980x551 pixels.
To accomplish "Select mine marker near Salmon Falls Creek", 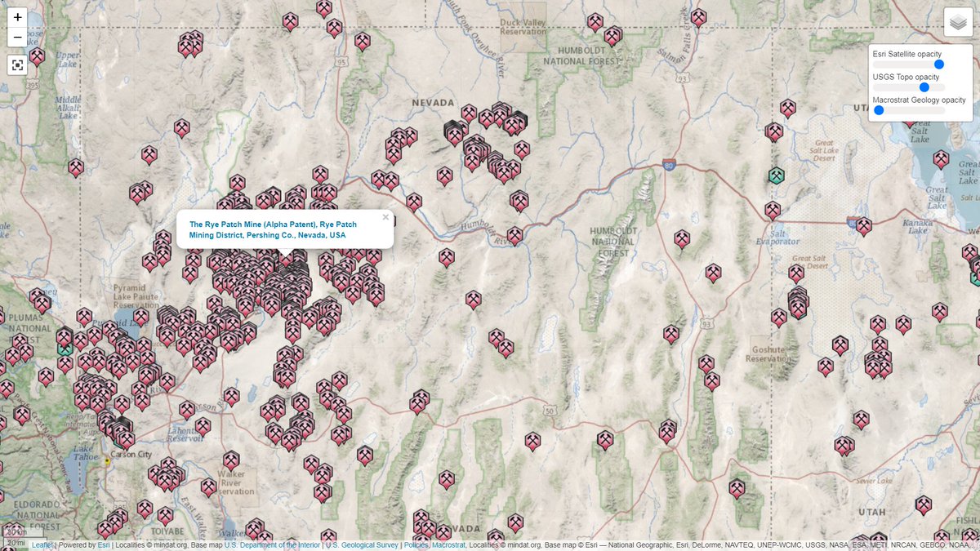I will 698,17.
